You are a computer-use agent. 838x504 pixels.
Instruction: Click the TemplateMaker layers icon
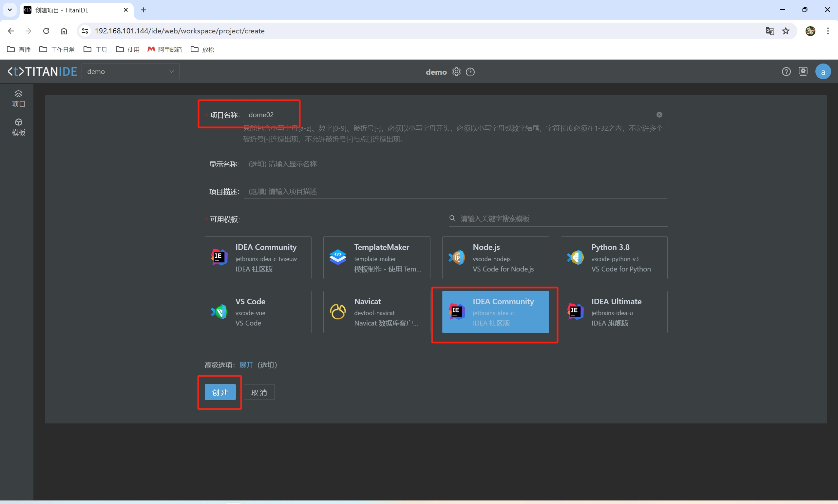[338, 257]
